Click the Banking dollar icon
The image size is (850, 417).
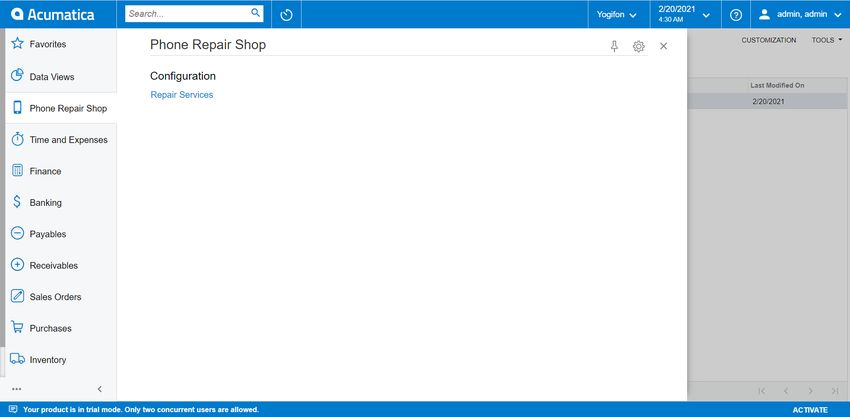[x=17, y=202]
